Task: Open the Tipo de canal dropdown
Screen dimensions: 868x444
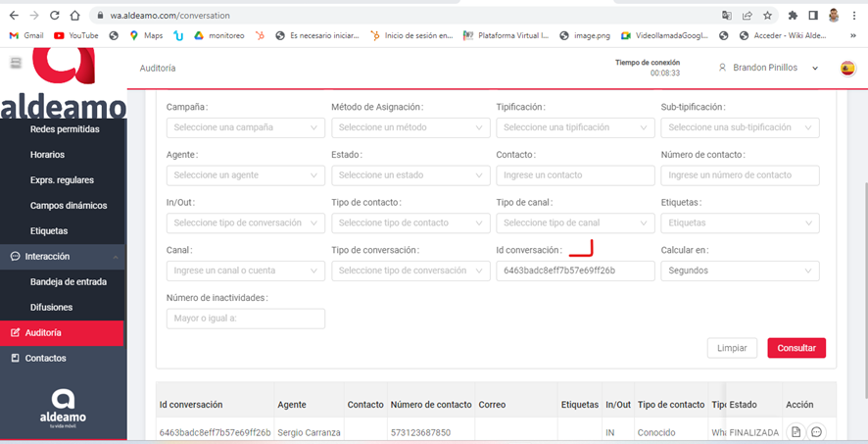Action: click(575, 223)
